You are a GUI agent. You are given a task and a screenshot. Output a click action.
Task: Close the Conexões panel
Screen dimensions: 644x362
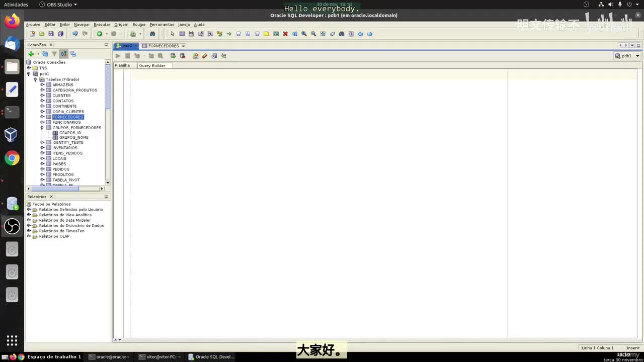point(51,45)
